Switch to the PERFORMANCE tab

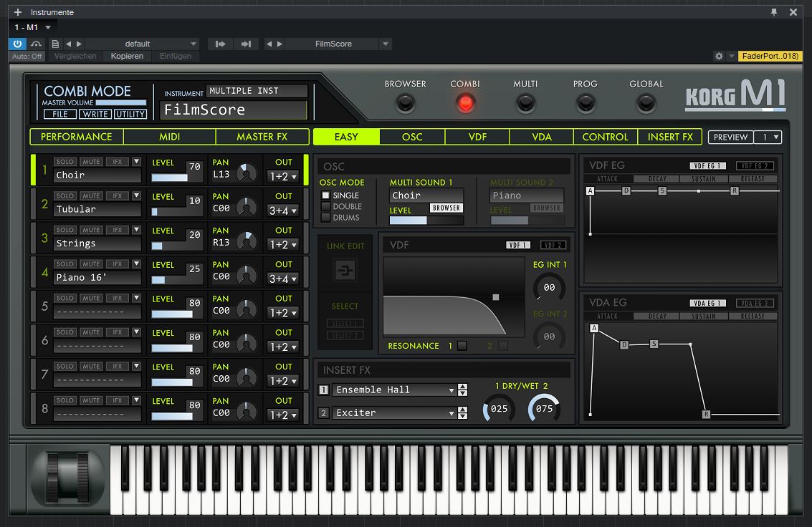(x=77, y=137)
